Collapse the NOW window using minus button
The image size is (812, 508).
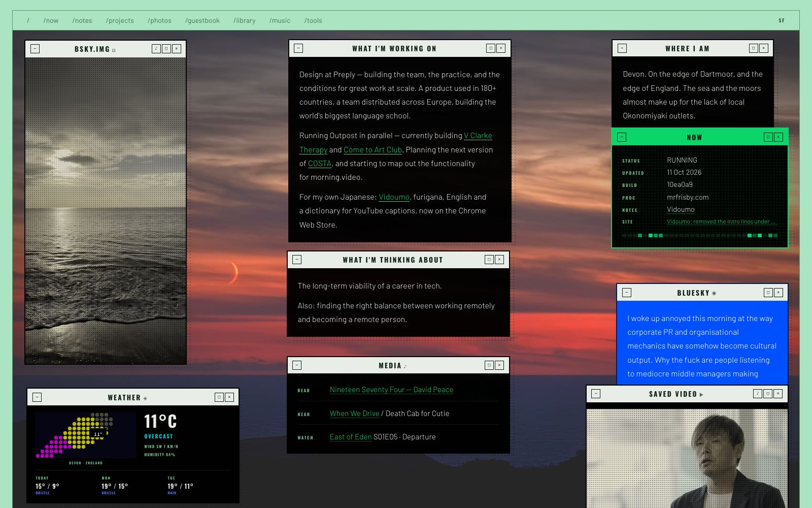pos(622,137)
